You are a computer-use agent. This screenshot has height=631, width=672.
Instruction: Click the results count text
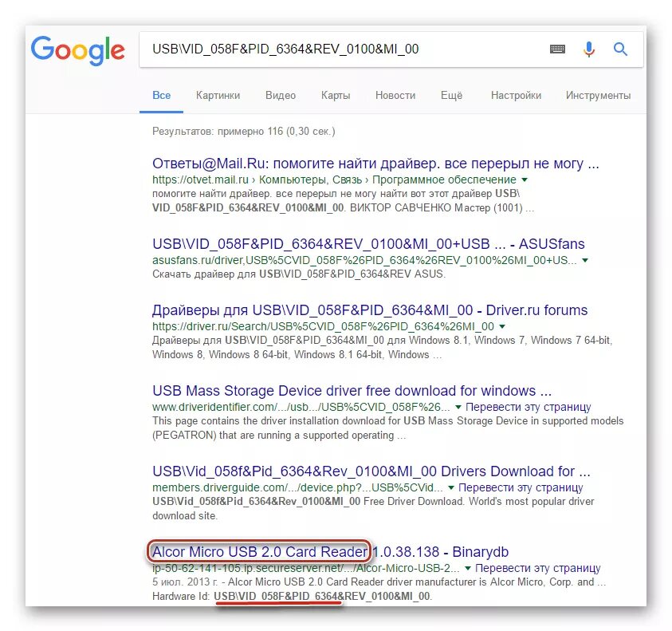point(243,132)
